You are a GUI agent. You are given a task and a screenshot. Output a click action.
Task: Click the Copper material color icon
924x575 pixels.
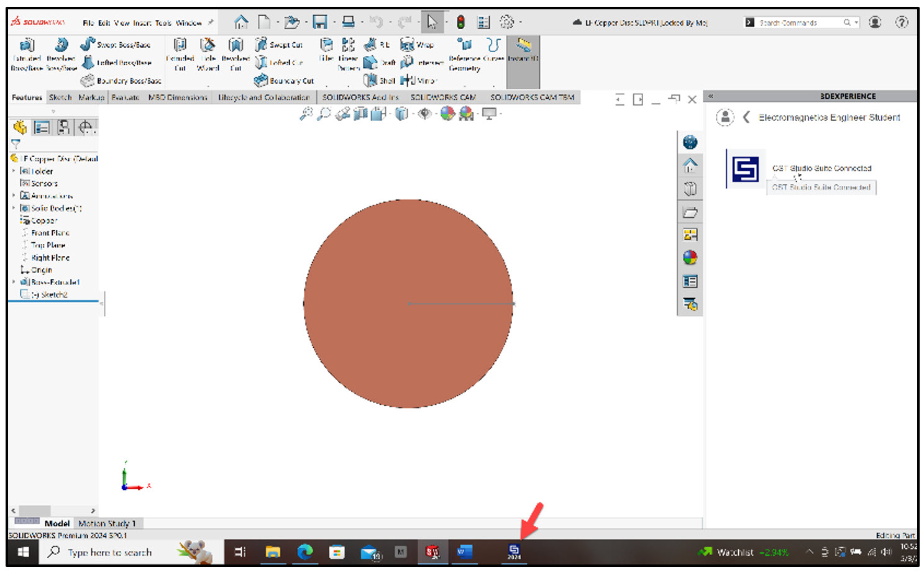(x=25, y=220)
